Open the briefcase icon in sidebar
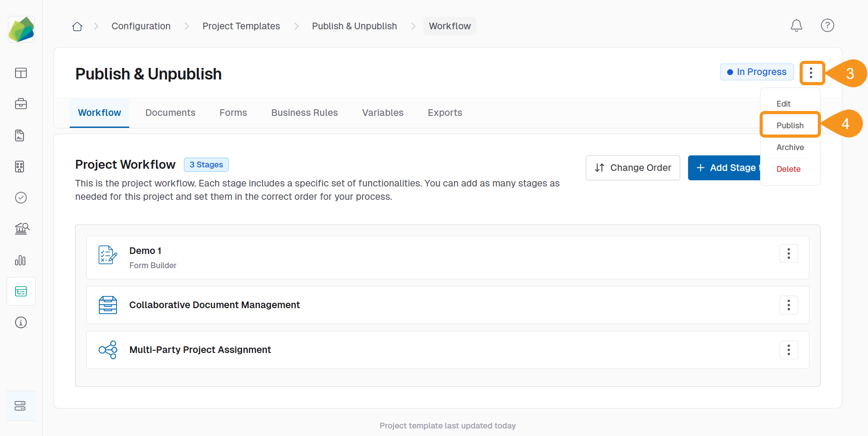 [21, 104]
